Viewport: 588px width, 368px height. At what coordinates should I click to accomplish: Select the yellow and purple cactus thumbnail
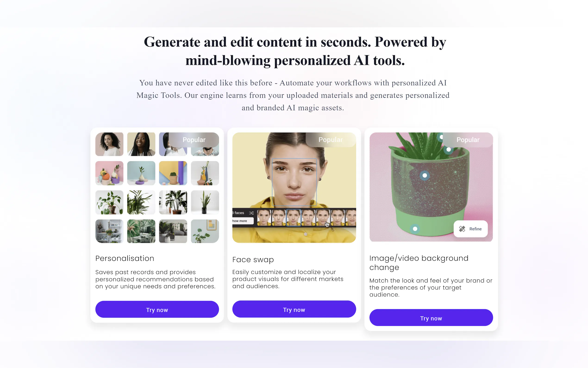(173, 173)
